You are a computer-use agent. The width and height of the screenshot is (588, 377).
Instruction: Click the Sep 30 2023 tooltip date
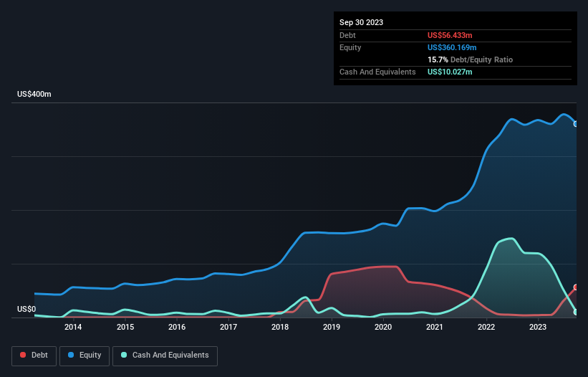(x=361, y=22)
